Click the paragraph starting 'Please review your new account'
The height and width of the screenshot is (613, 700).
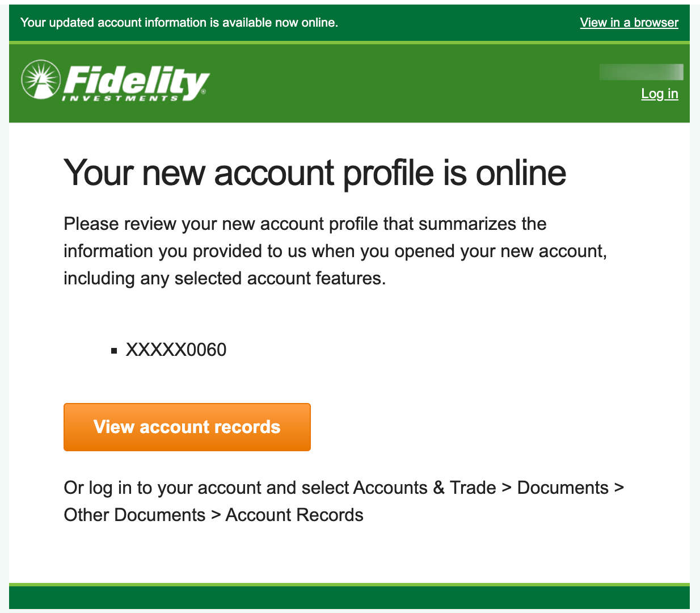pyautogui.click(x=305, y=224)
